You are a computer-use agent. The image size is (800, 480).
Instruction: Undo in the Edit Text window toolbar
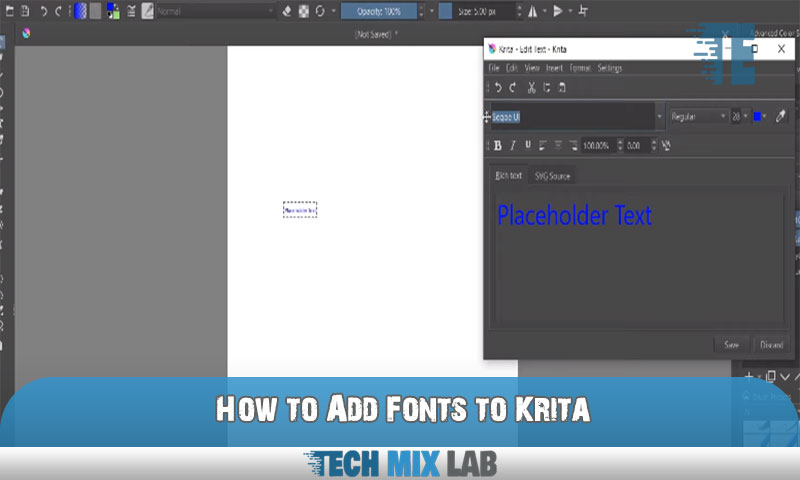click(498, 88)
